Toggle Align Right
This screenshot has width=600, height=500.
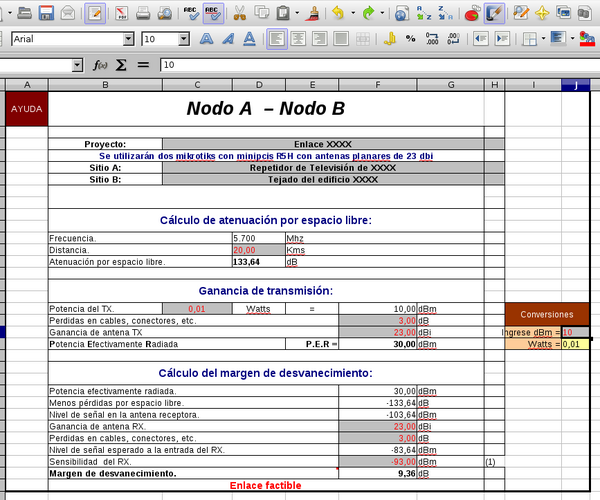320,39
